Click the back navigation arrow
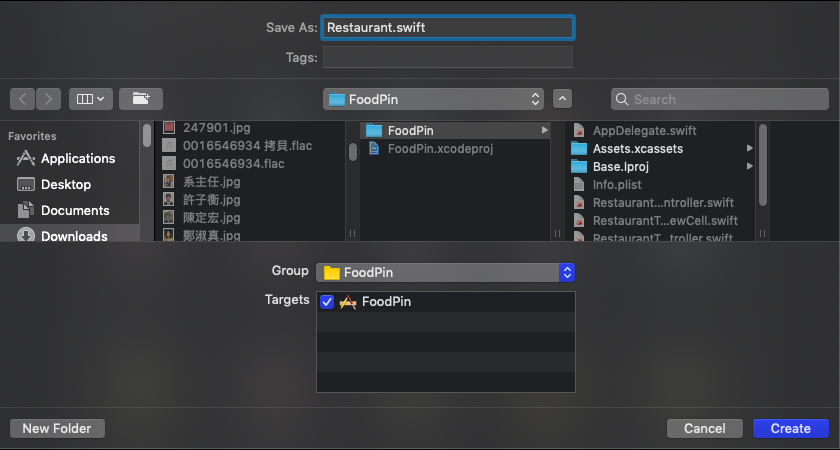Screen dimensions: 840x450 click(x=23, y=99)
